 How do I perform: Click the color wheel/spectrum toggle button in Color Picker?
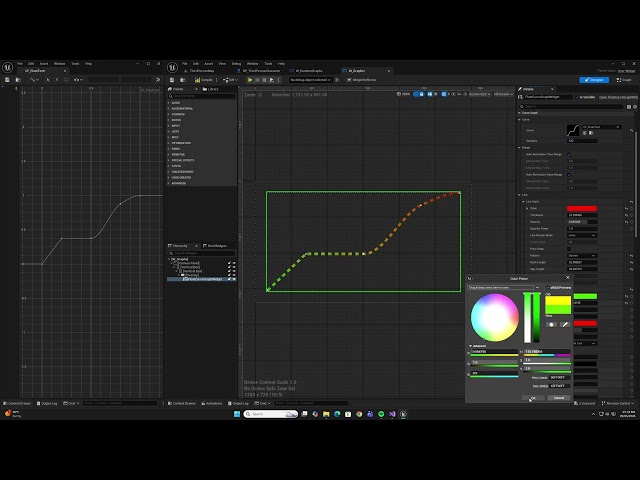point(551,324)
